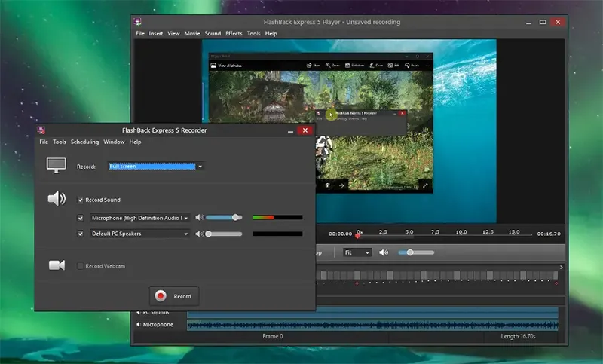Open the Scheduling menu in Recorder
Screen dimensions: 603x364
84,142
